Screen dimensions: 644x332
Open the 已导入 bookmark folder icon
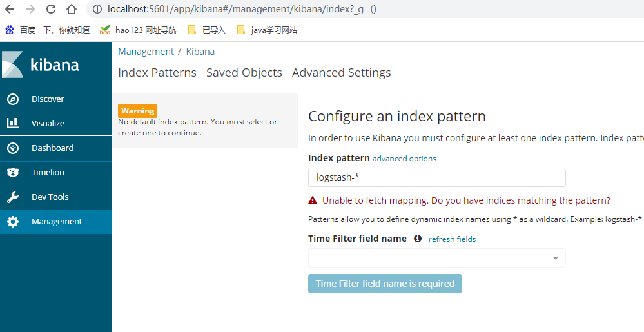tap(192, 30)
